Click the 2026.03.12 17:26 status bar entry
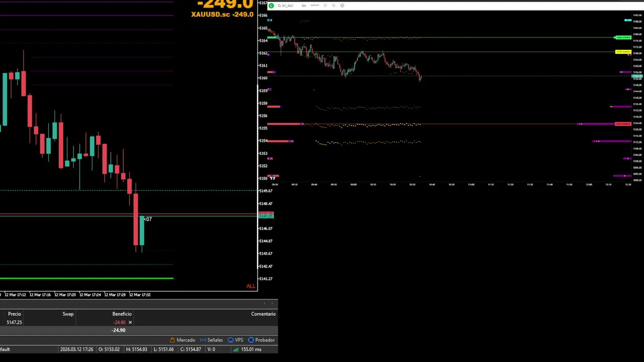Viewport: 644px width, 362px height. 76,349
